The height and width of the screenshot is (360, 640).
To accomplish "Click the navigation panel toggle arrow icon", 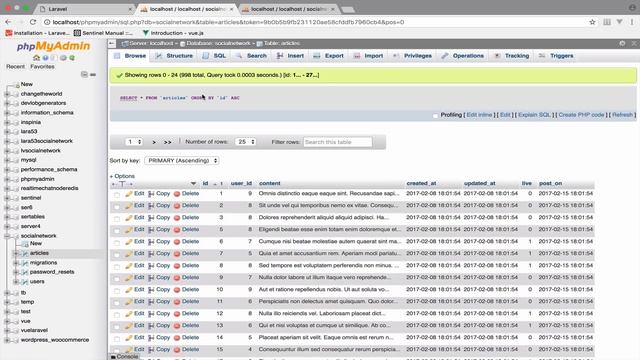I will [x=112, y=43].
